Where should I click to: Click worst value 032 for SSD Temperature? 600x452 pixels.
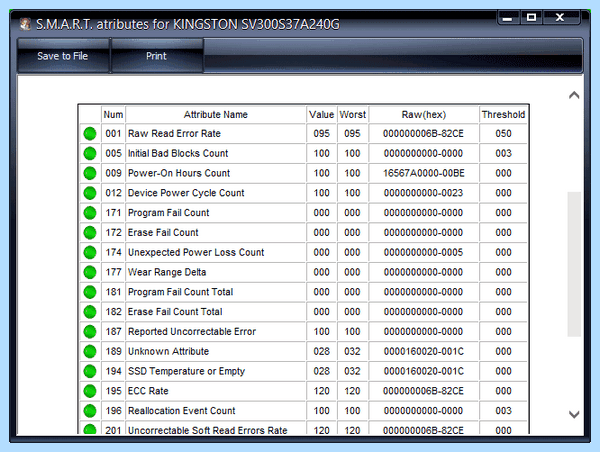click(352, 371)
